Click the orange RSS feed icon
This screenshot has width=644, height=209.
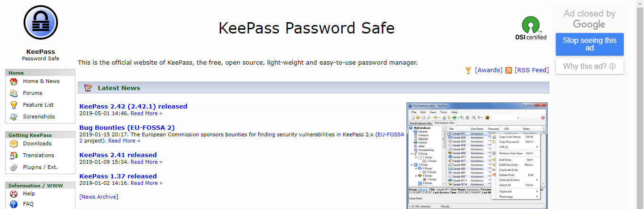[509, 70]
